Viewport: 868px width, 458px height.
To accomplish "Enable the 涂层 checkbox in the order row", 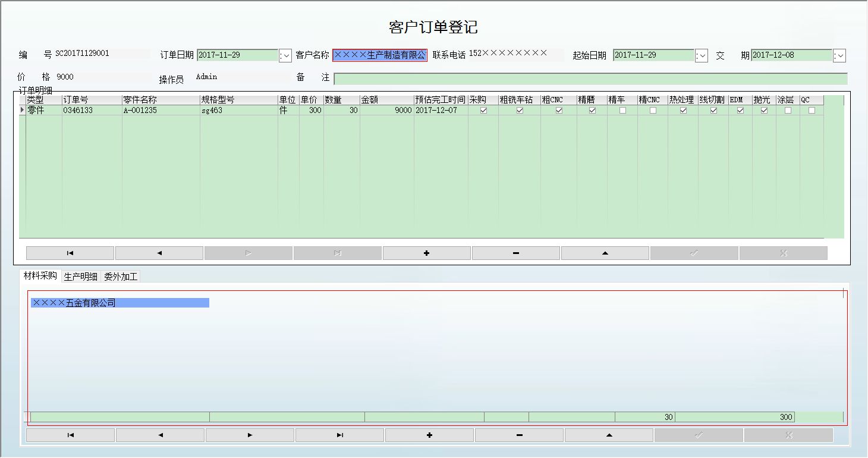I will pyautogui.click(x=788, y=111).
